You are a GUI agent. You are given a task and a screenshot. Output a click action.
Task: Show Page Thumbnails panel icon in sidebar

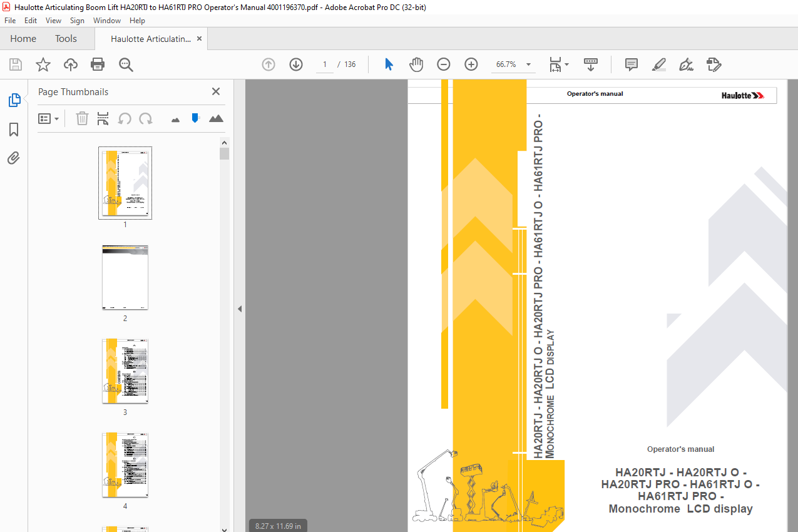point(14,100)
